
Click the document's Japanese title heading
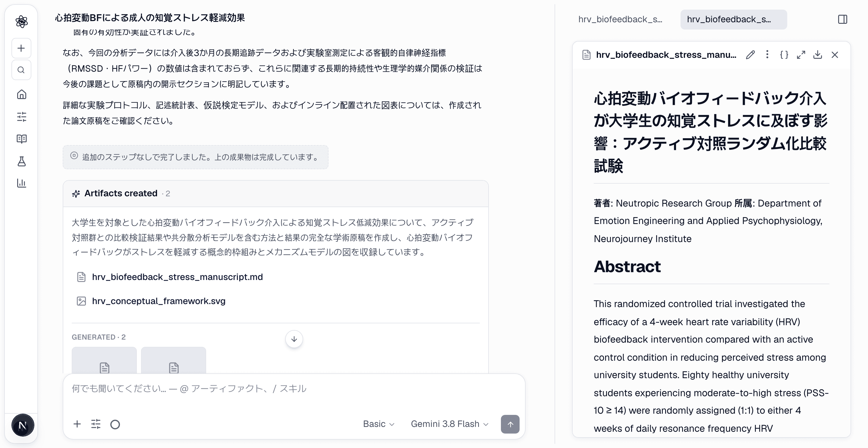710,132
